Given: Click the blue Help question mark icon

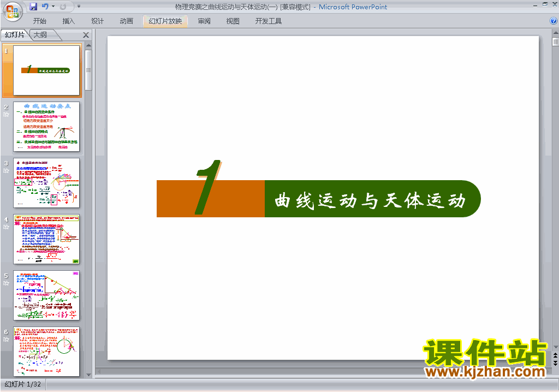Looking at the screenshot, I should click(554, 21).
